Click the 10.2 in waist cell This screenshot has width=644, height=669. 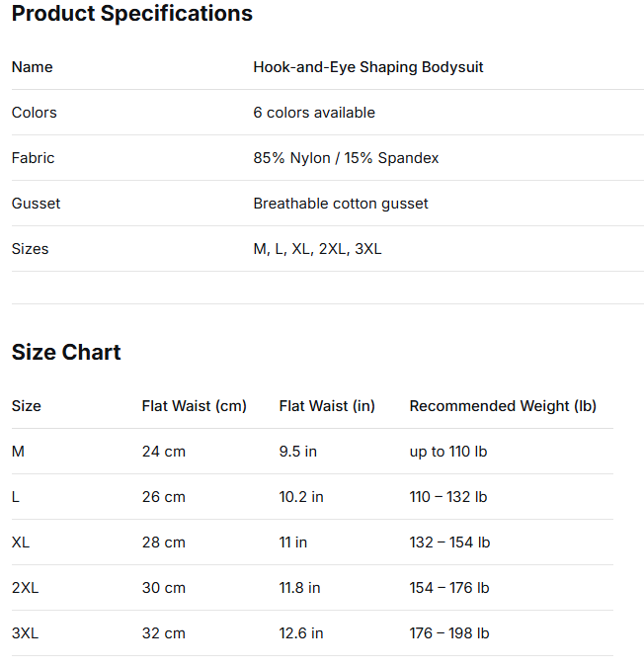(x=301, y=497)
